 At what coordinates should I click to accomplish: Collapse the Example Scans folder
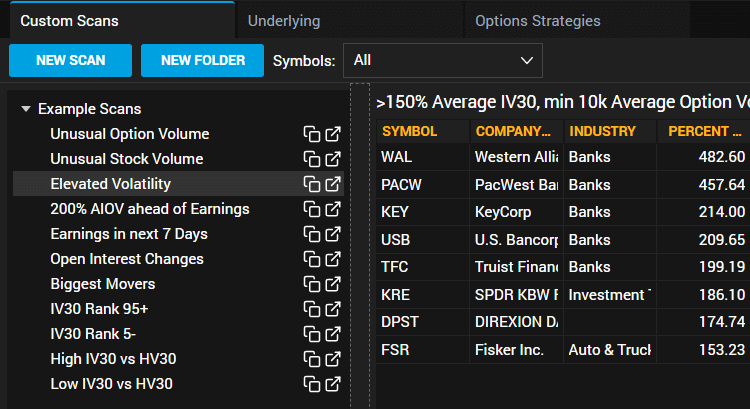tap(26, 109)
